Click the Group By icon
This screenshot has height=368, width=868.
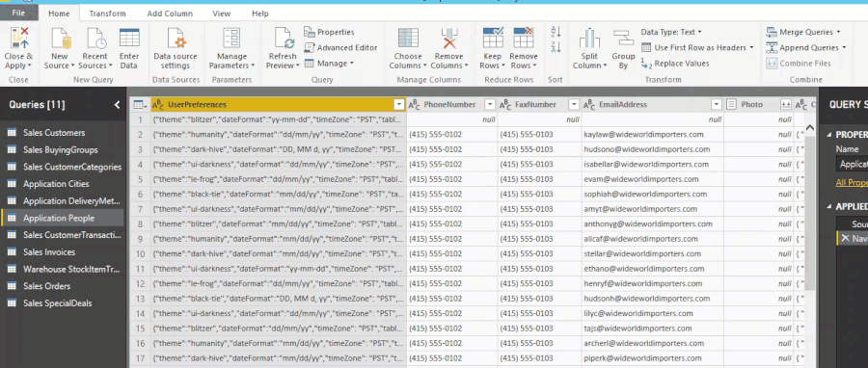click(x=623, y=38)
